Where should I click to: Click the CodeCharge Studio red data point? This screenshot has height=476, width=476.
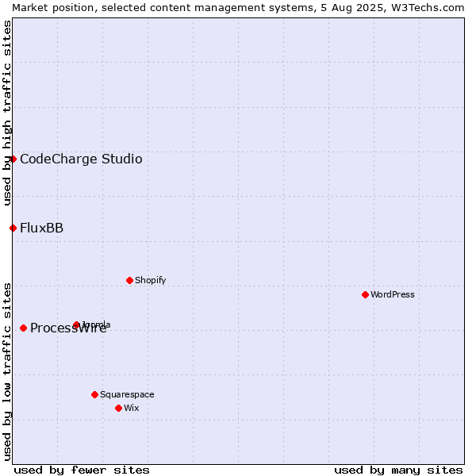click(13, 159)
